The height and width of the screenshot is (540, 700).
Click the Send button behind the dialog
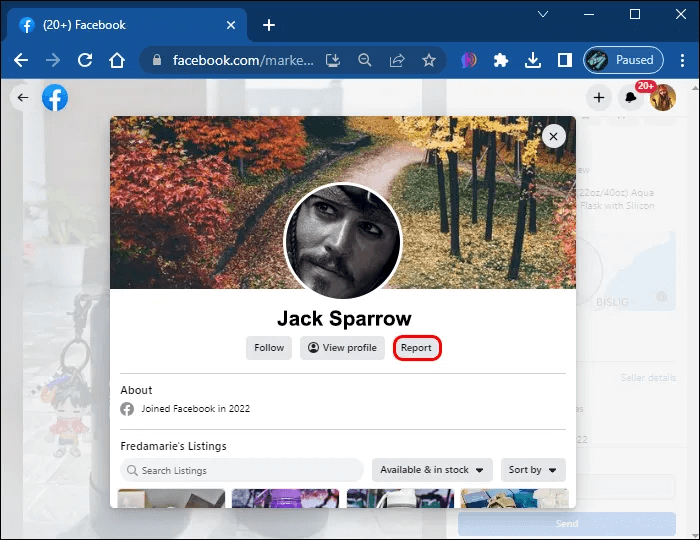pos(567,523)
